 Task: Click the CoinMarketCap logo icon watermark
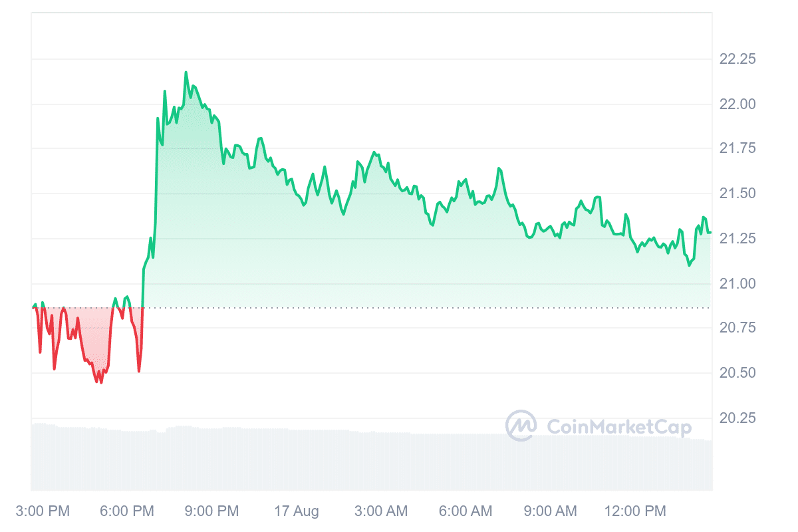(521, 426)
